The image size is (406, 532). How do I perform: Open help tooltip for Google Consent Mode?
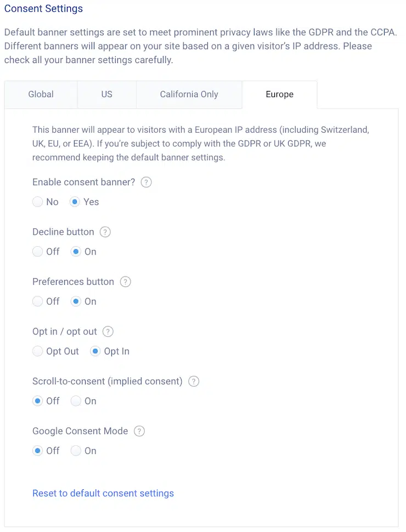[x=139, y=431]
